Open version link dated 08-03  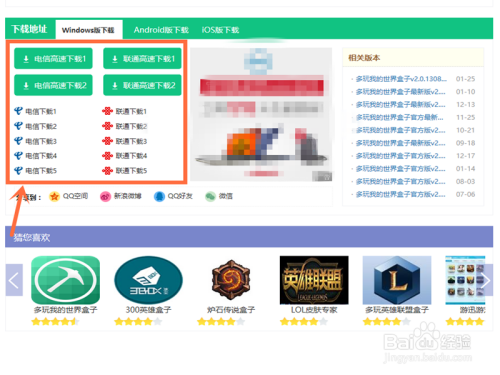[x=400, y=181]
